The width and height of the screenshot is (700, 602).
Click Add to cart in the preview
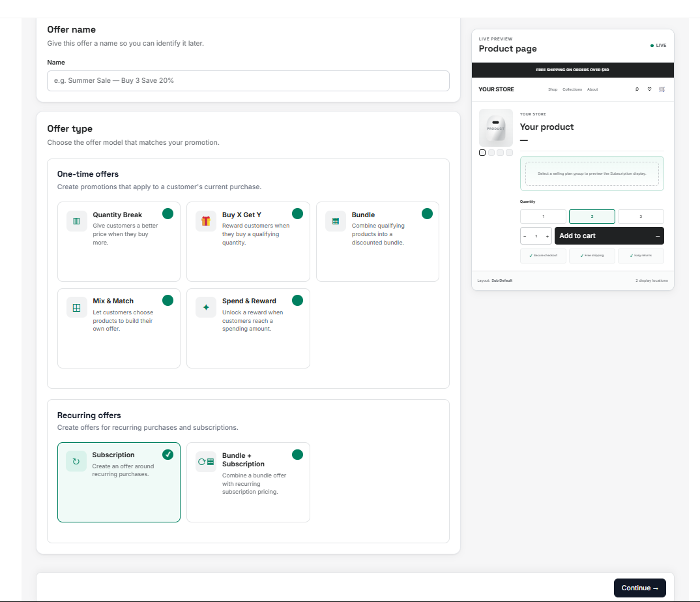tap(609, 236)
